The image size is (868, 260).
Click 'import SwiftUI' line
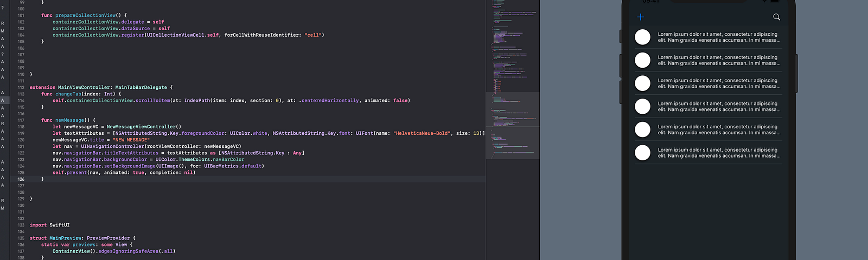click(49, 225)
